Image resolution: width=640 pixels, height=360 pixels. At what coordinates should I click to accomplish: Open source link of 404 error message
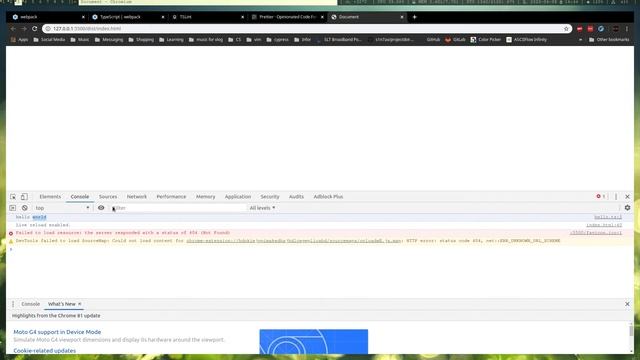click(x=596, y=233)
